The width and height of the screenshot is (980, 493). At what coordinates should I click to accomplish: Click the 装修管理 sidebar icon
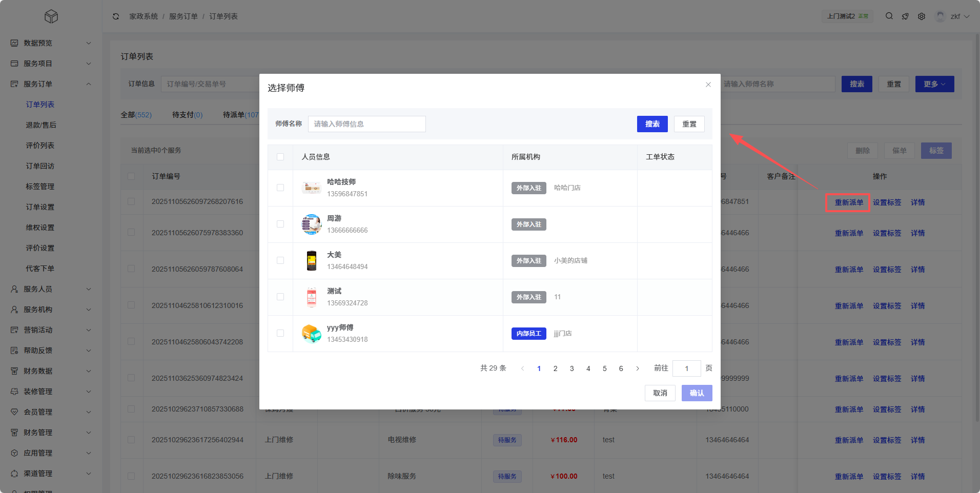tap(14, 392)
